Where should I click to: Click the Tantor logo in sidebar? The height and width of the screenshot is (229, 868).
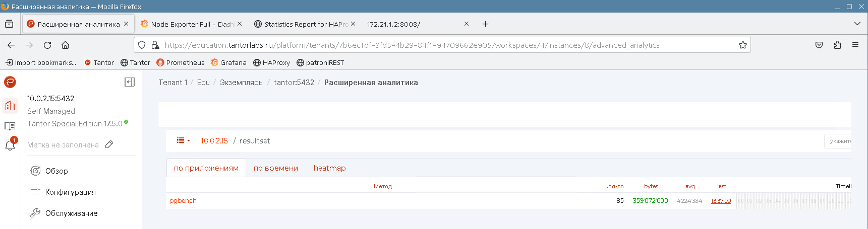10,82
